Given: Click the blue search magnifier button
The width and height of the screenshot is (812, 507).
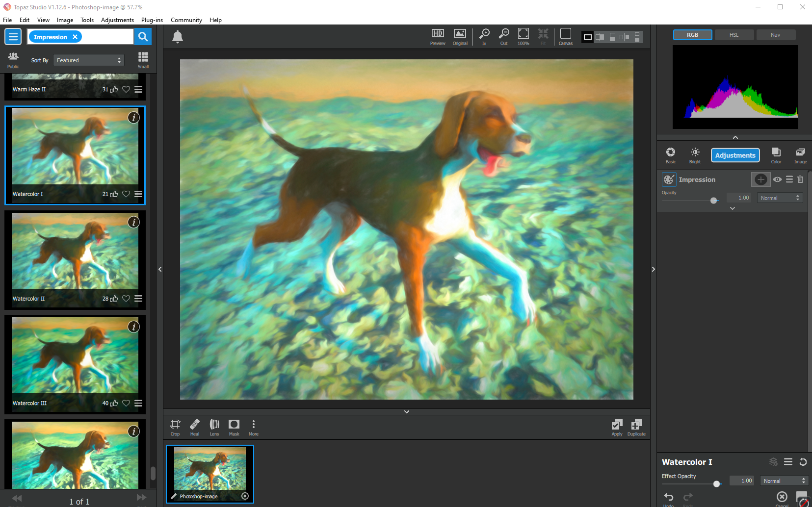Looking at the screenshot, I should (x=143, y=37).
